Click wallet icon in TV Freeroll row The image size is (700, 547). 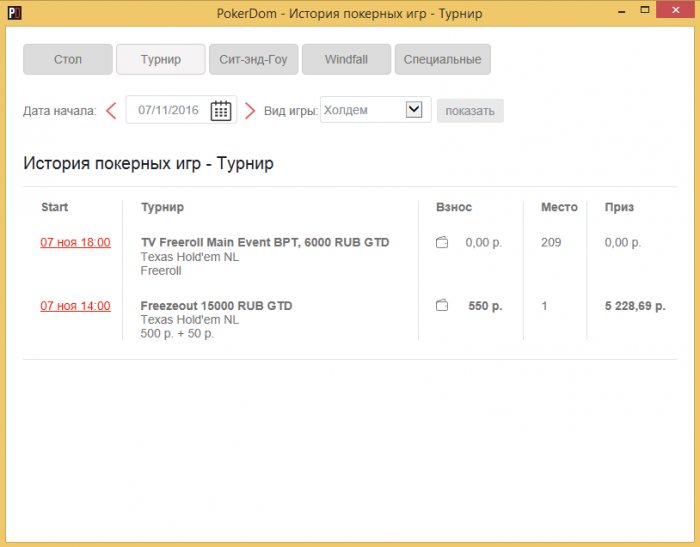coord(442,242)
